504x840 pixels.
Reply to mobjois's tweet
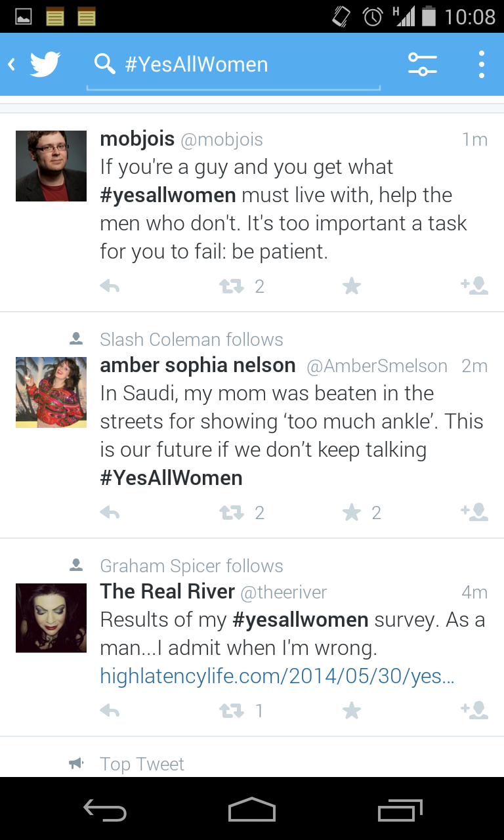(110, 286)
